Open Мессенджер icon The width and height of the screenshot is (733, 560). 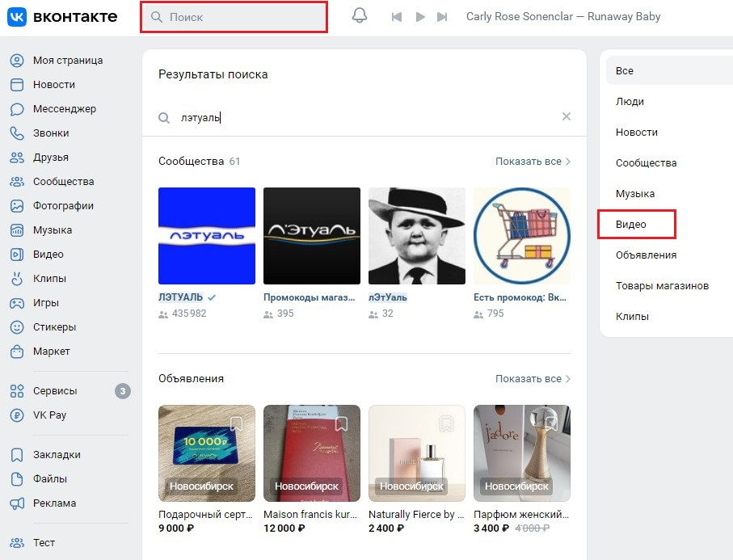(x=17, y=109)
